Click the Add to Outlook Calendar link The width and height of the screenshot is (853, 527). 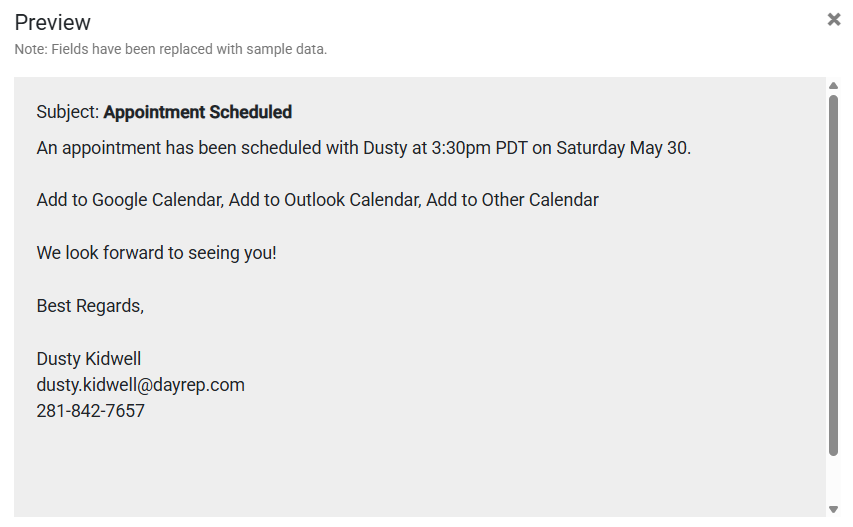click(x=324, y=200)
